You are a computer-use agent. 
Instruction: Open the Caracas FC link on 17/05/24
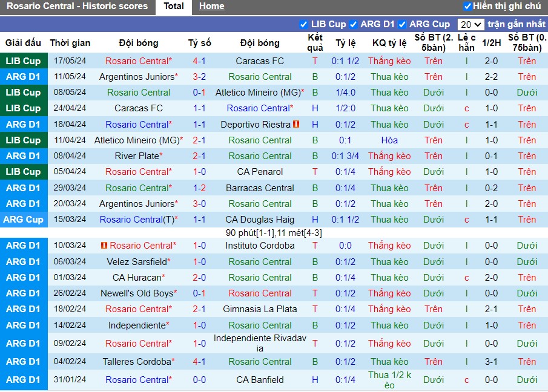click(260, 61)
